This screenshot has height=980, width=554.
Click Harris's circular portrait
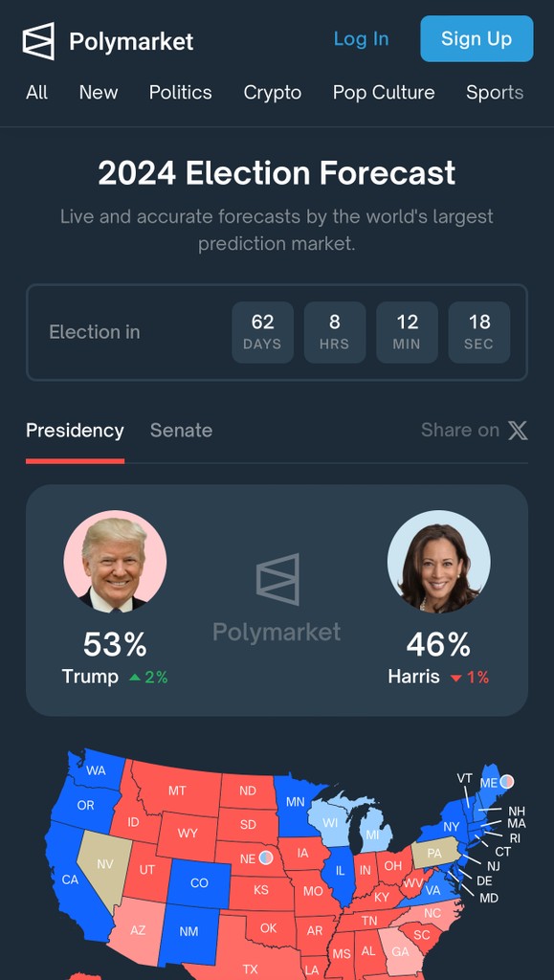pyautogui.click(x=438, y=561)
